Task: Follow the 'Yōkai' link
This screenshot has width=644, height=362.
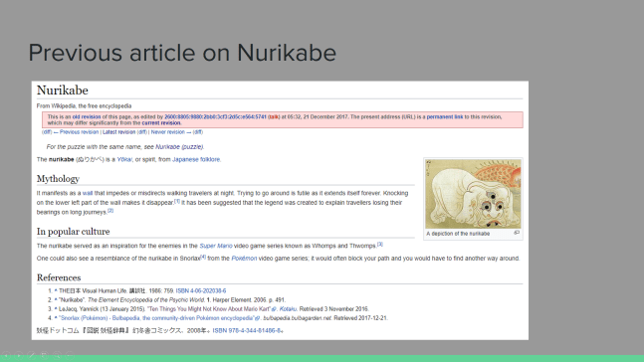Action: click(124, 160)
